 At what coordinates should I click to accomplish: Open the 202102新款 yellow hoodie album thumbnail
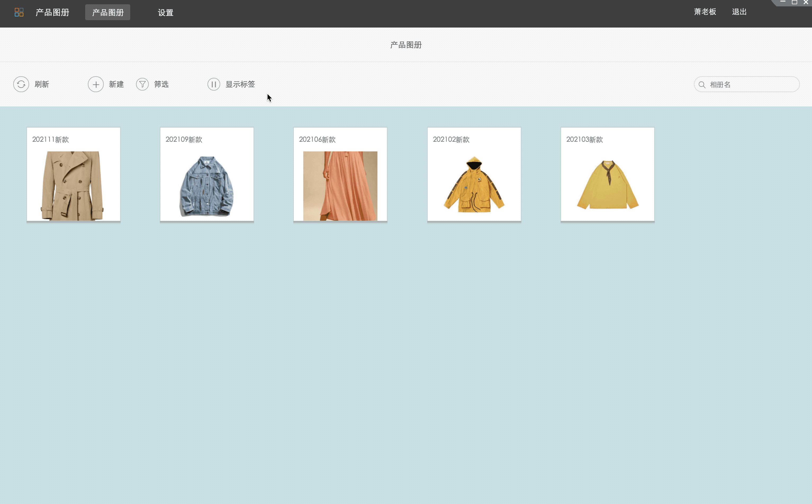click(474, 184)
